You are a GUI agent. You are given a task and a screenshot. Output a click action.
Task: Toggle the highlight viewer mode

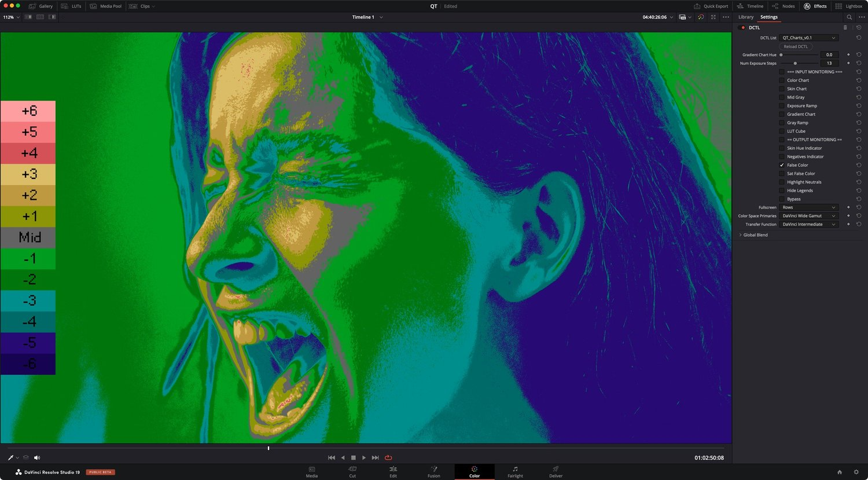coord(52,17)
